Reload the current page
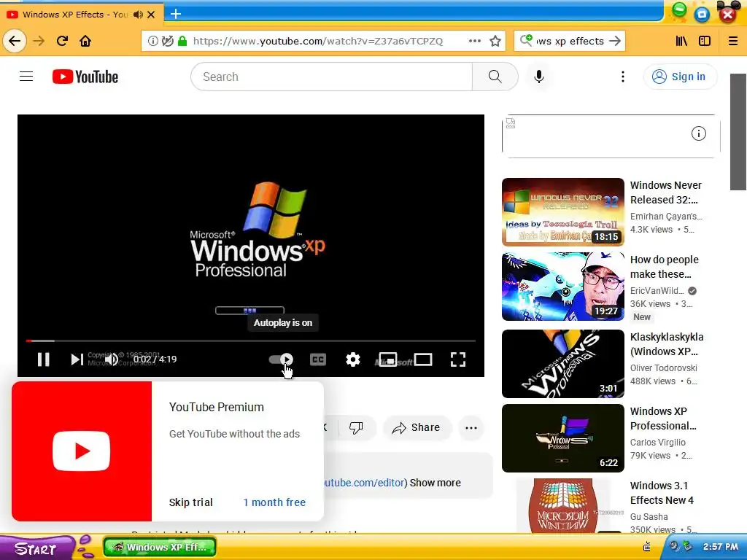Screen dimensions: 747x560 (x=62, y=41)
